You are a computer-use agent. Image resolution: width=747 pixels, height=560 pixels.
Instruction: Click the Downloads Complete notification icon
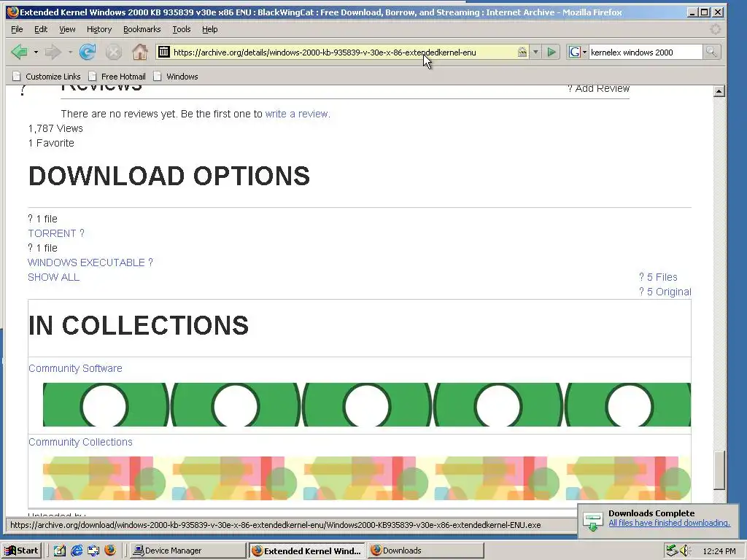coord(592,521)
